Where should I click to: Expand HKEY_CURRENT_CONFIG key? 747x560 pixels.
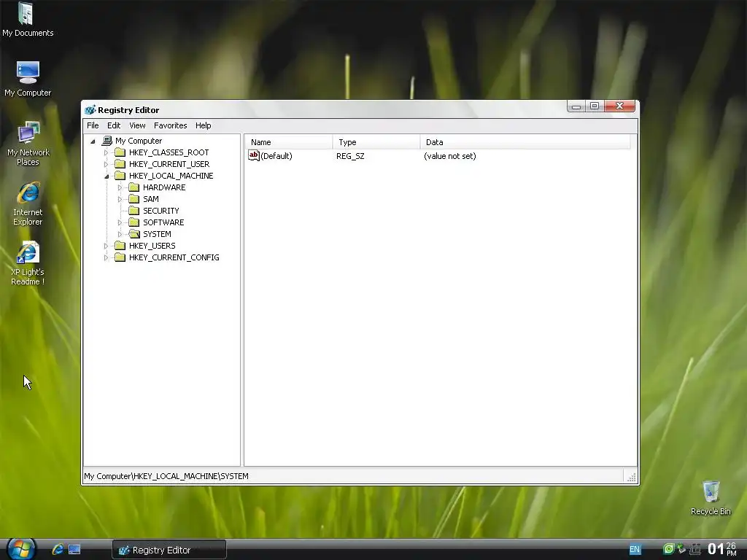[106, 257]
